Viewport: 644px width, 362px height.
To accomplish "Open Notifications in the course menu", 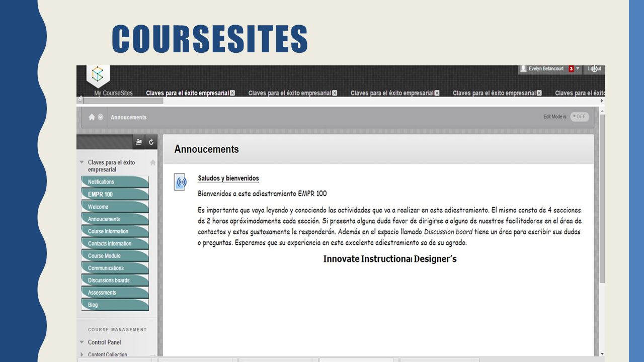I will 115,182.
